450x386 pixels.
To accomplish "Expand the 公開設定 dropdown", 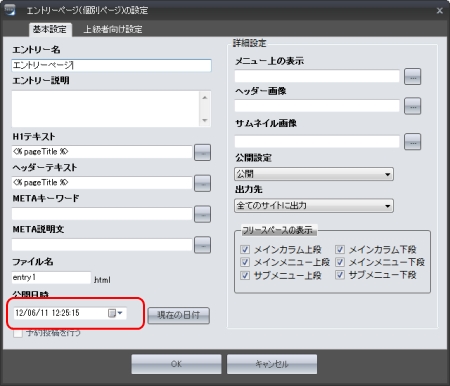I will click(314, 174).
